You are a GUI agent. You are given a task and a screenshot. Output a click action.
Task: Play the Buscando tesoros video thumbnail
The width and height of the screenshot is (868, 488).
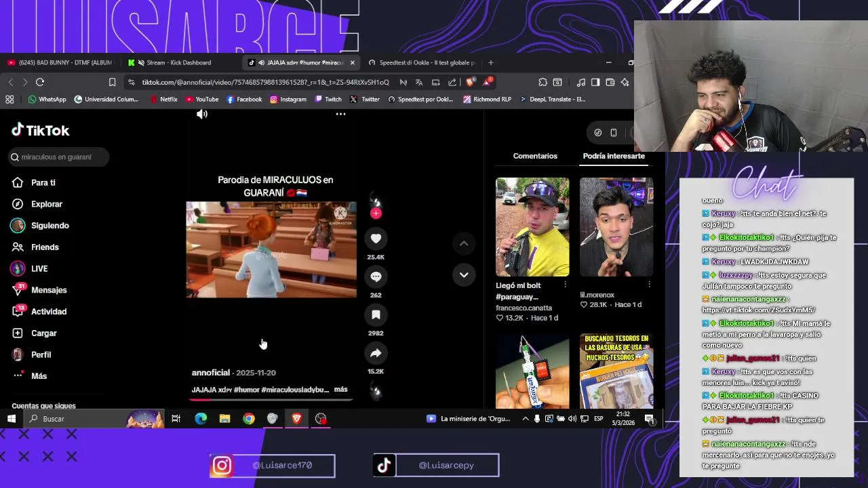pos(616,371)
